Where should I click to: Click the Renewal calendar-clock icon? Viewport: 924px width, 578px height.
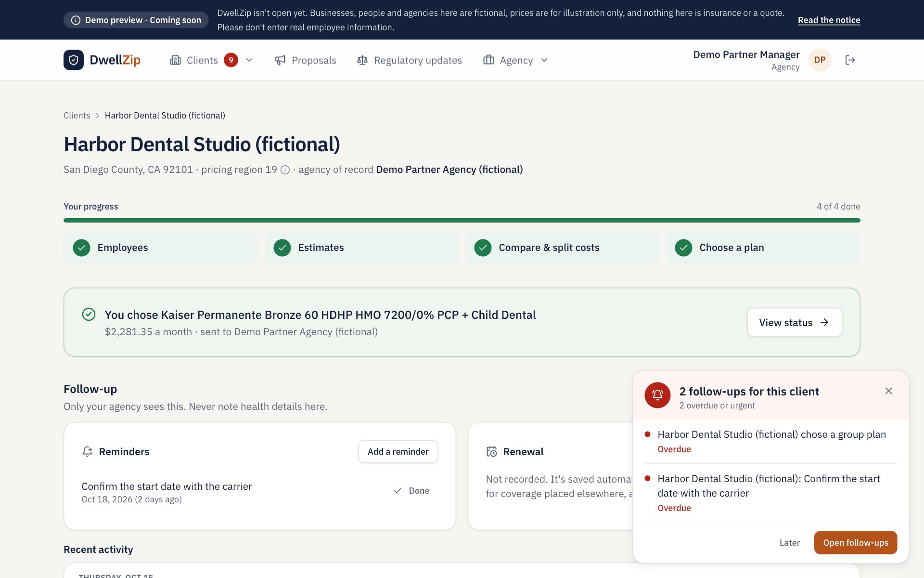(x=491, y=451)
